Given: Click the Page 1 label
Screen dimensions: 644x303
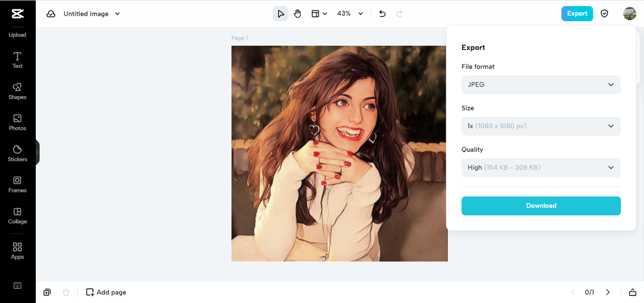Looking at the screenshot, I should (239, 38).
